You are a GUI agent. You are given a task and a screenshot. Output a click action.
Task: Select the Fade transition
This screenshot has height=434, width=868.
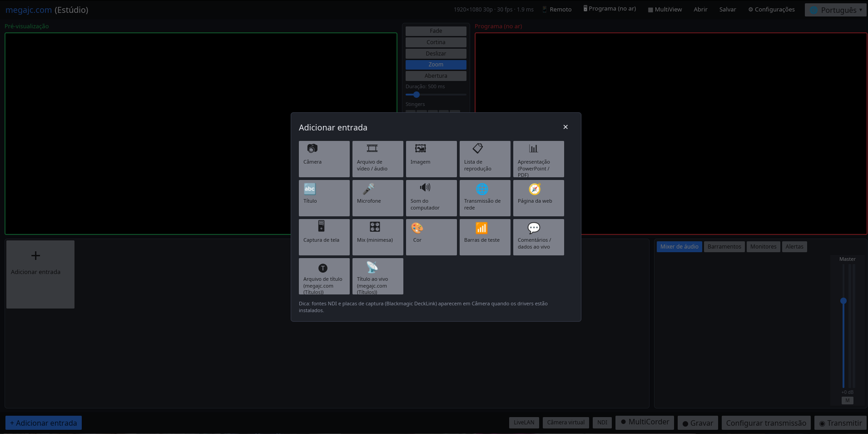(436, 31)
